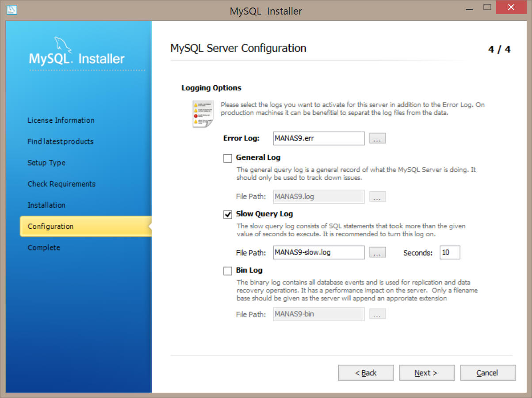Cancel the MySQL installation
Screen dimensions: 532x398
point(488,373)
